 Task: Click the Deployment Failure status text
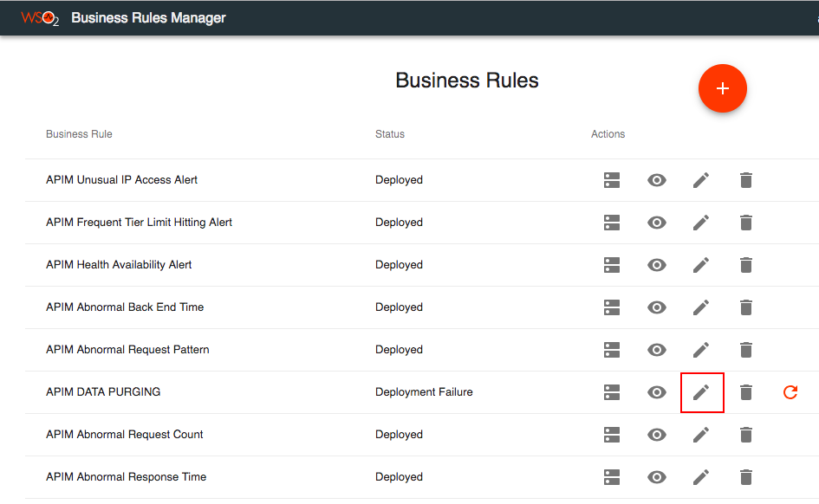(x=424, y=392)
